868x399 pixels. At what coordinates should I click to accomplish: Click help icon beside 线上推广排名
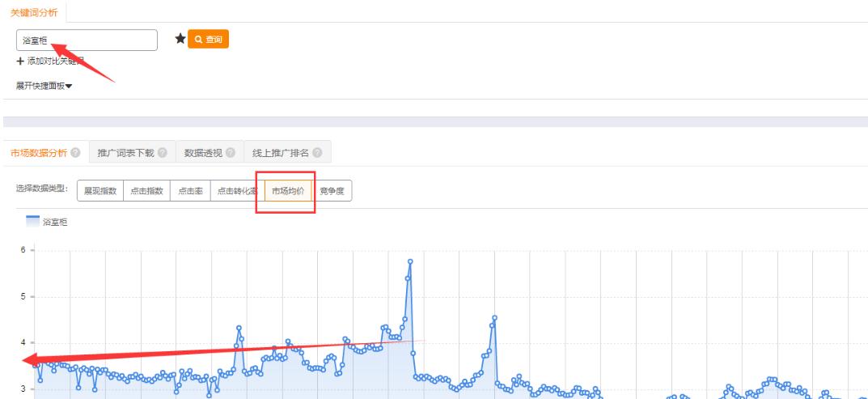pyautogui.click(x=317, y=152)
